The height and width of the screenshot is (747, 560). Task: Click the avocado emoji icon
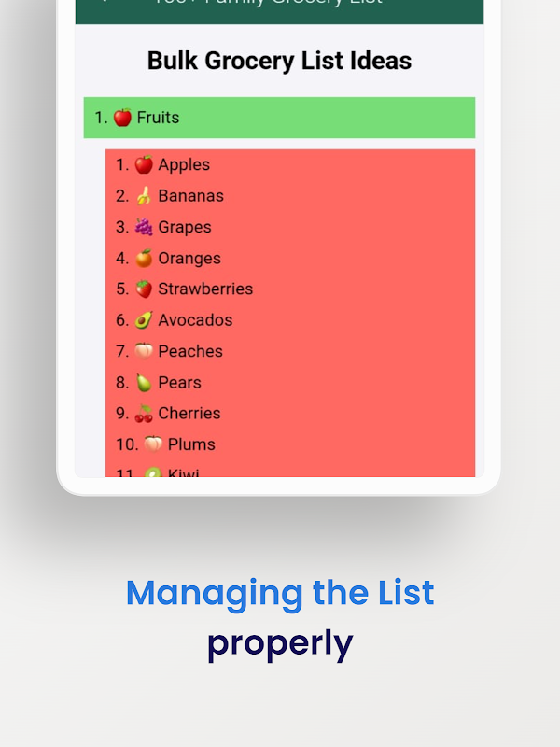pyautogui.click(x=144, y=320)
